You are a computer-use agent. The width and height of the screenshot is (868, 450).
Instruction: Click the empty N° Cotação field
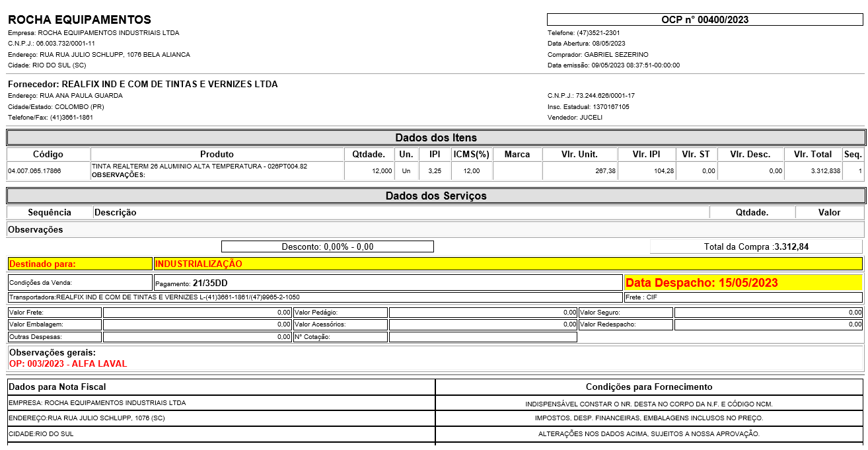(483, 337)
